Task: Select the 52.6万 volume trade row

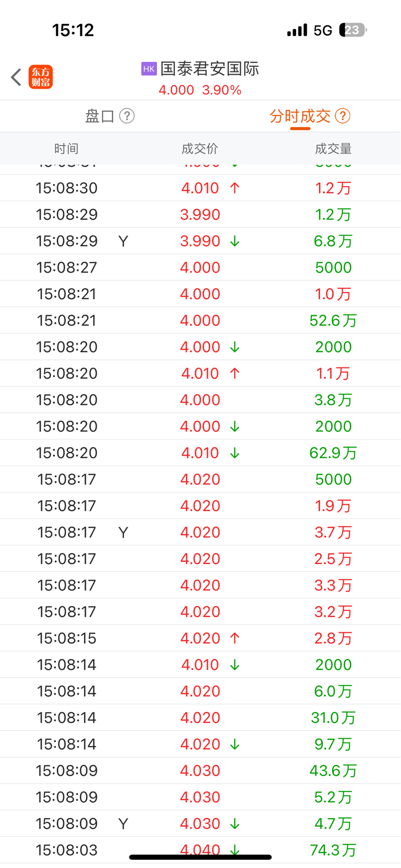Action: 200,320
